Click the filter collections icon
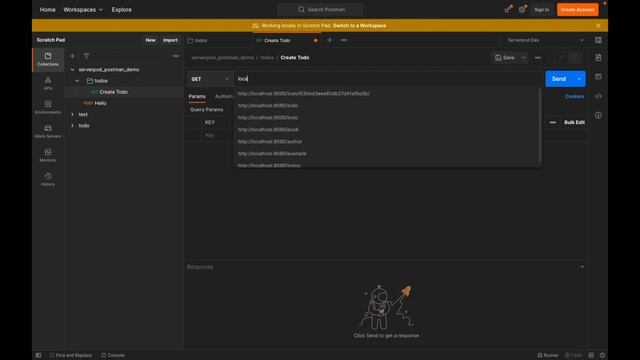This screenshot has height=360, width=640. pos(86,56)
